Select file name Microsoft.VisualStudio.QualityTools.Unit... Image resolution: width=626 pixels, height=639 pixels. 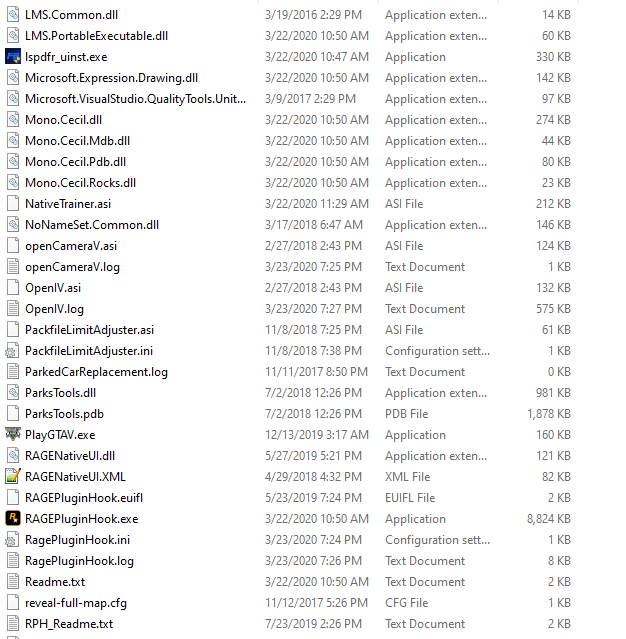coord(135,99)
